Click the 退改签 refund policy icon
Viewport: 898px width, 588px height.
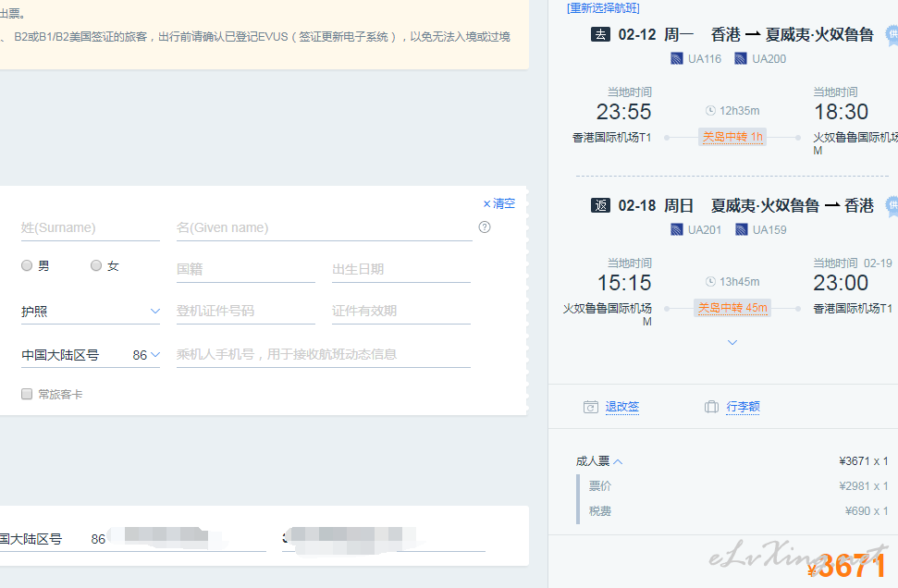591,407
